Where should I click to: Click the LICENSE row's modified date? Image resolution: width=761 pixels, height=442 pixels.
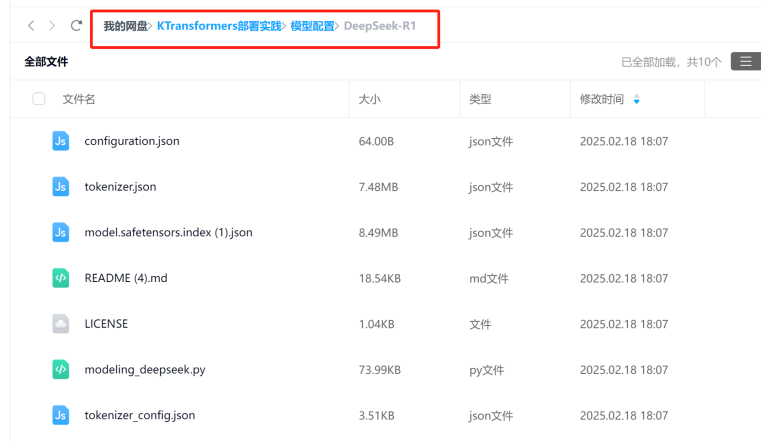pos(624,324)
